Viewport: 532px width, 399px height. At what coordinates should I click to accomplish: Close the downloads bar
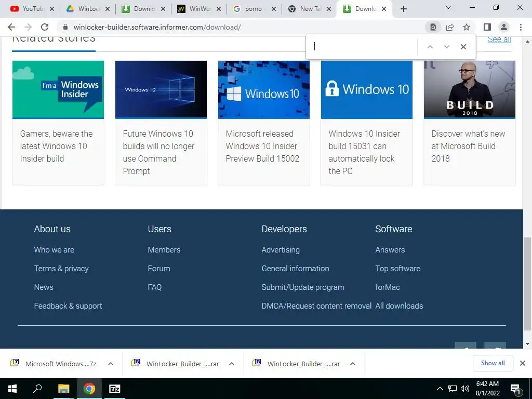pos(523,363)
